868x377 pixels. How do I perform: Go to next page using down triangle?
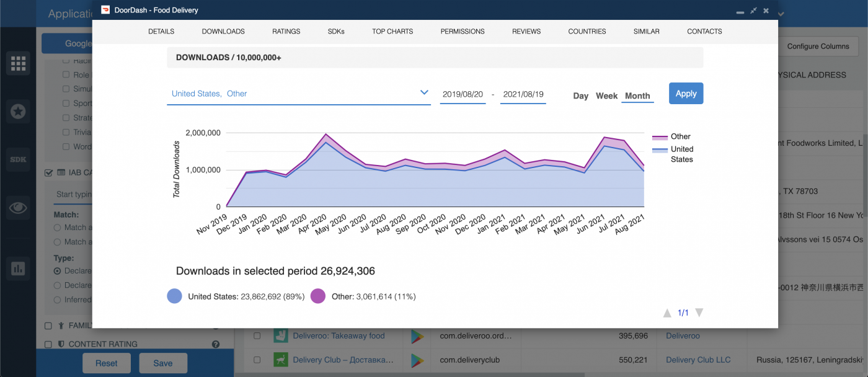tap(699, 313)
